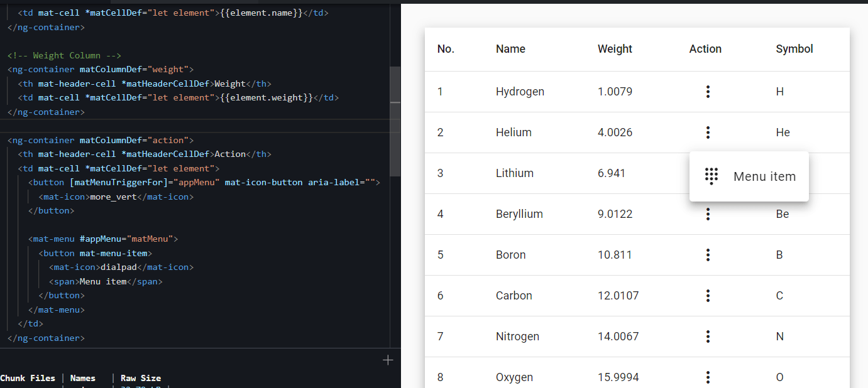868x388 pixels.
Task: Click the three-dot icon in Nitrogen row
Action: tap(708, 337)
